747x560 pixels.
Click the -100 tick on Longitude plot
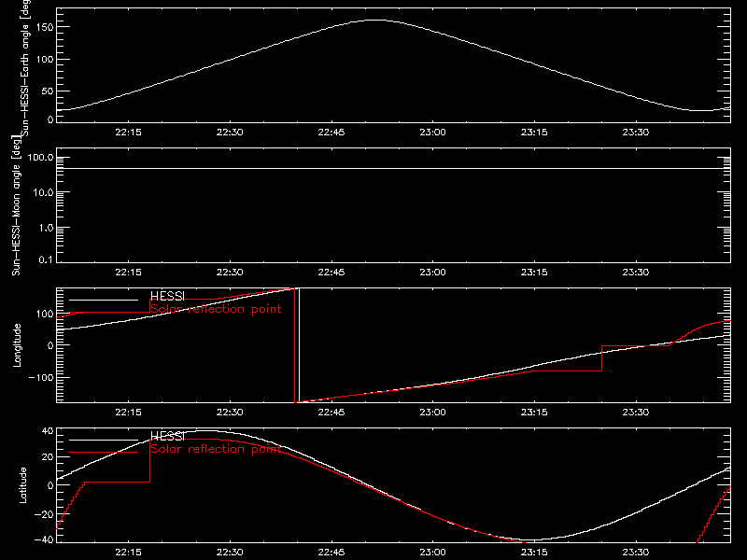pyautogui.click(x=41, y=377)
